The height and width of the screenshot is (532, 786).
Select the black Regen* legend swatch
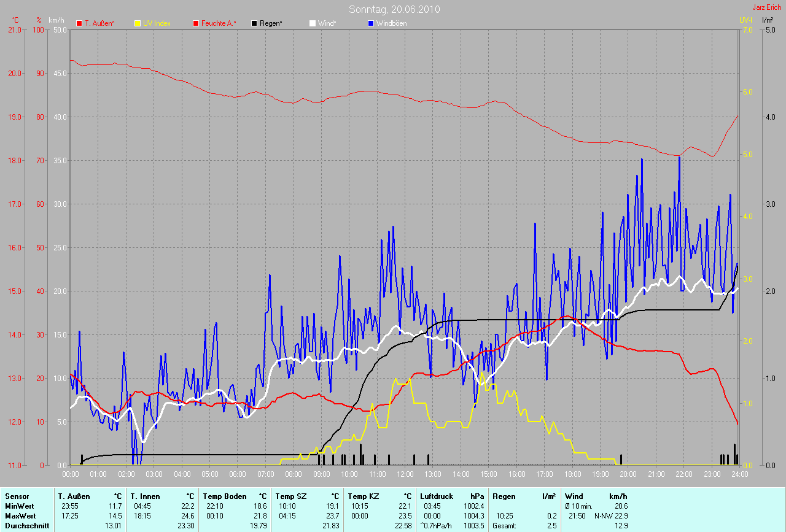tap(254, 23)
